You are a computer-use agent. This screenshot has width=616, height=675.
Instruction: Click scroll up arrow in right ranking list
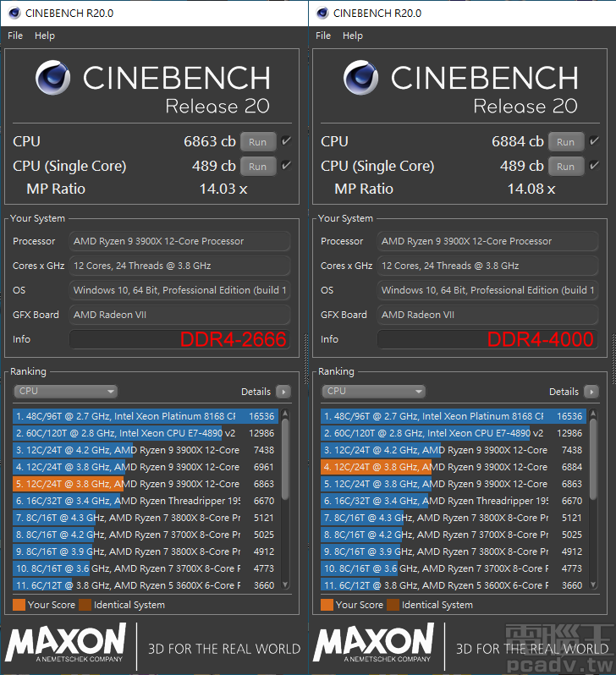(x=593, y=414)
